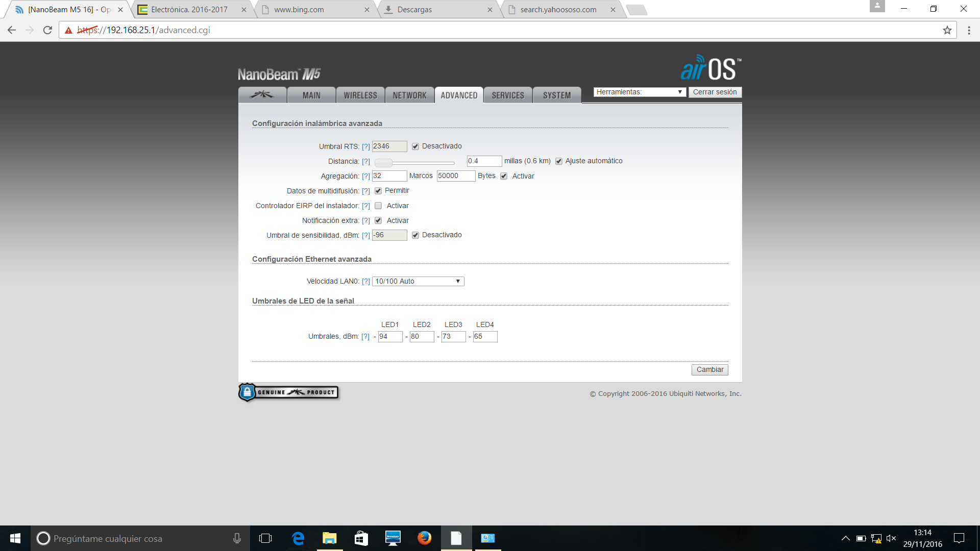
Task: Open Task View from the taskbar
Action: coord(265,538)
